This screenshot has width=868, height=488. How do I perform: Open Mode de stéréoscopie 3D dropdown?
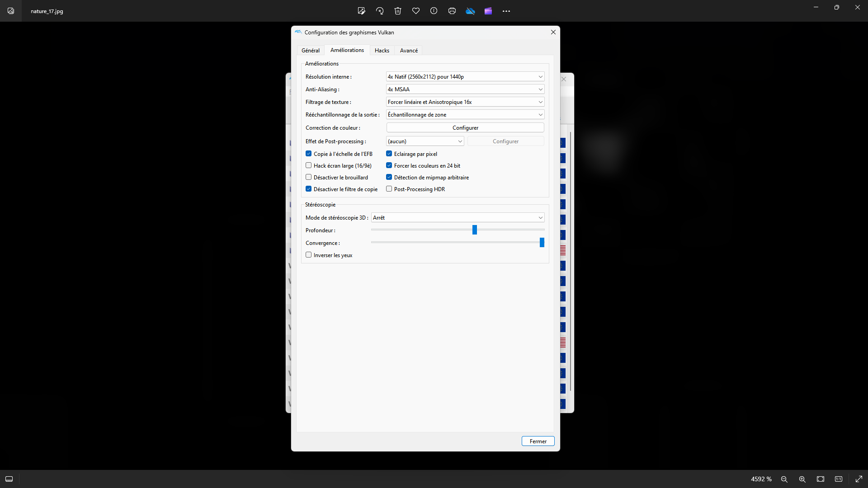coord(458,218)
